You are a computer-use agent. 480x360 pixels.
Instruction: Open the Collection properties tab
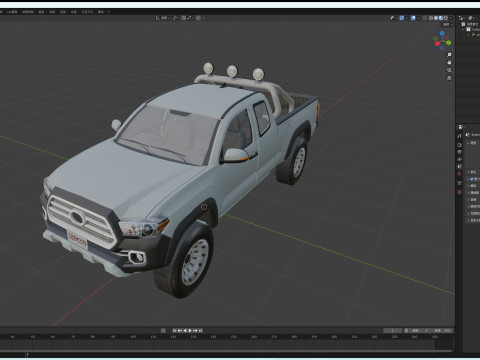(x=459, y=183)
